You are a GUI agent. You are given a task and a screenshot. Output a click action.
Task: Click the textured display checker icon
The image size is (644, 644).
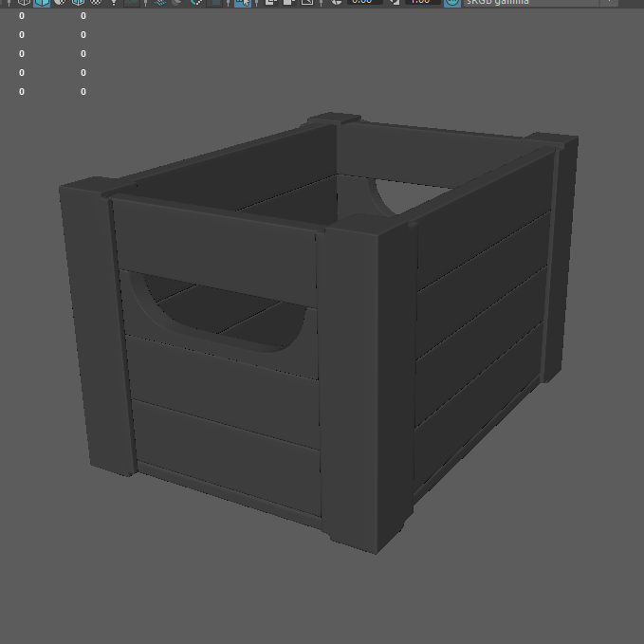point(96,2)
